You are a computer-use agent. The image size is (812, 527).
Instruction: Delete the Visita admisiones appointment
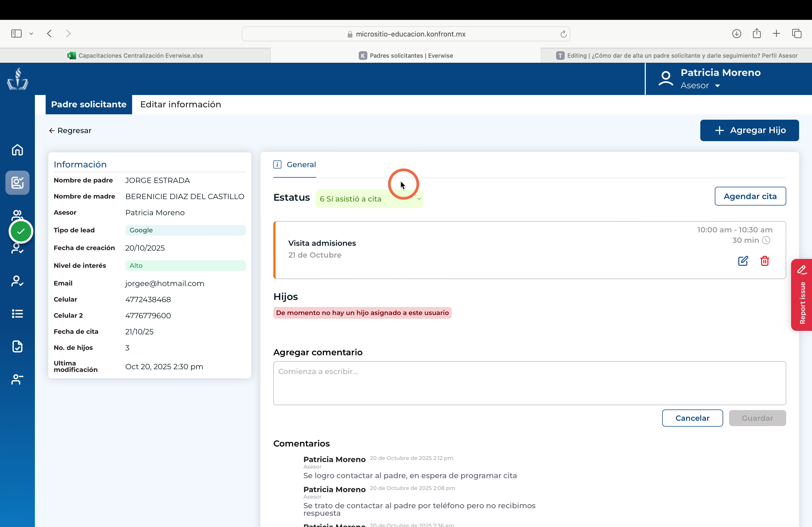pos(764,261)
